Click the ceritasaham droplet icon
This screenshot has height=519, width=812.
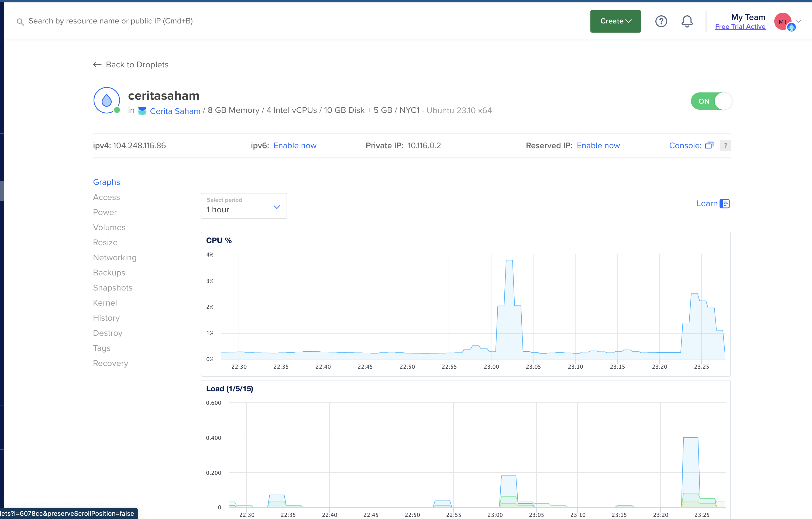coord(106,101)
